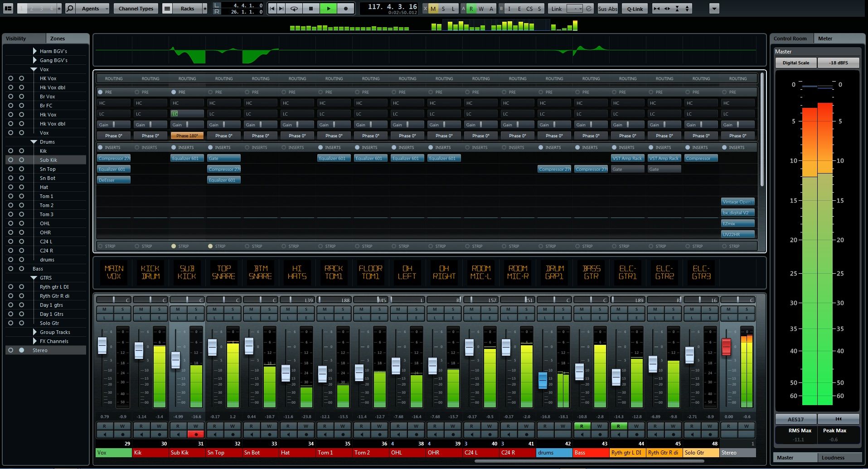Viewport: 868px width, 469px height.
Task: Click write W button on Hat channel
Action: coord(306,426)
